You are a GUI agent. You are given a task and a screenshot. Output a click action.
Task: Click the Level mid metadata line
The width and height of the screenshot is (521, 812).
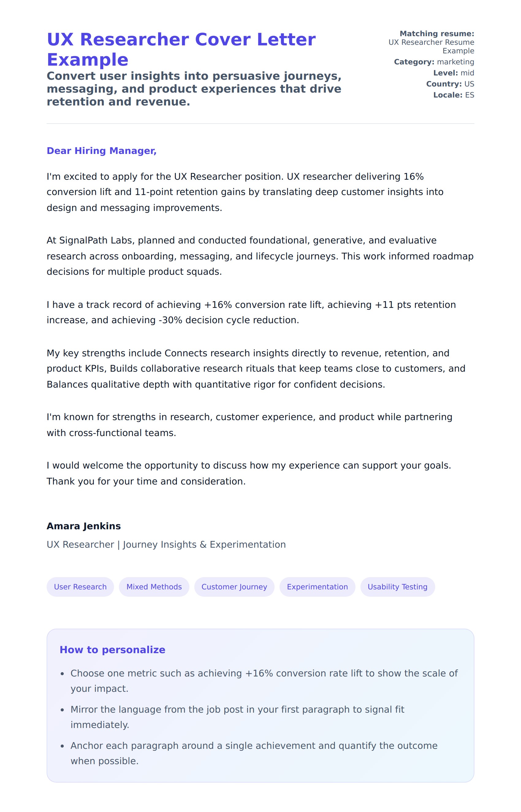click(453, 73)
